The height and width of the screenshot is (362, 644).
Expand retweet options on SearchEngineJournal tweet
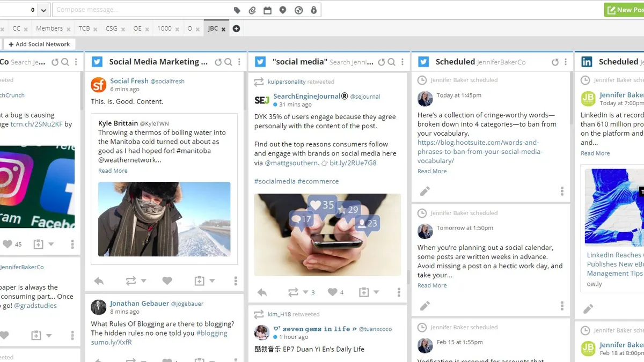click(305, 292)
